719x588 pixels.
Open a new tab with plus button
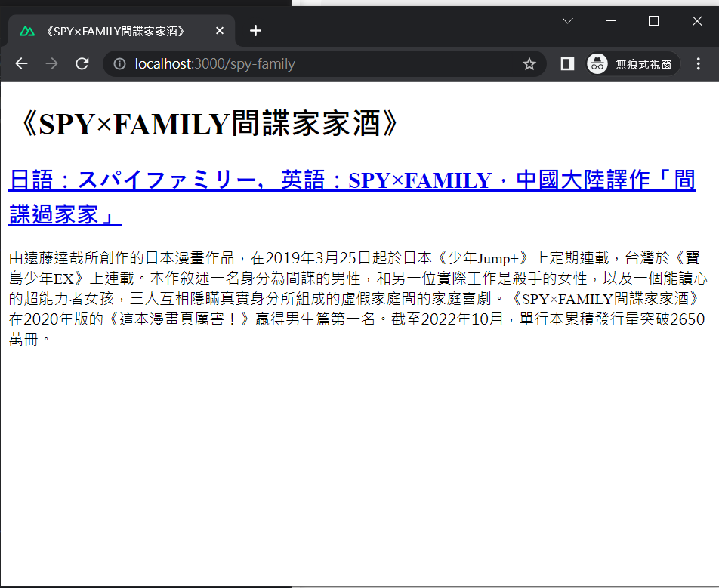point(255,31)
